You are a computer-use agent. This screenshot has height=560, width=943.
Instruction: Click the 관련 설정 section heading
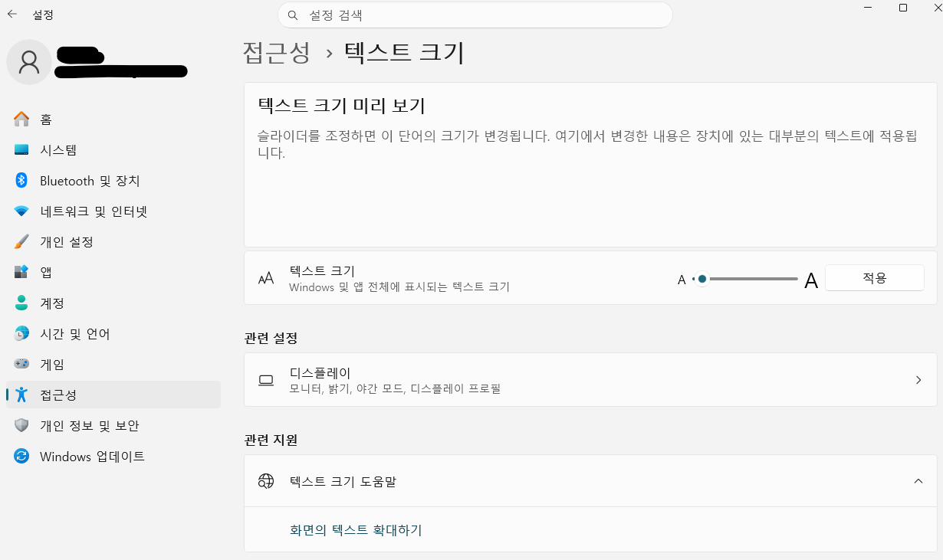pos(271,338)
